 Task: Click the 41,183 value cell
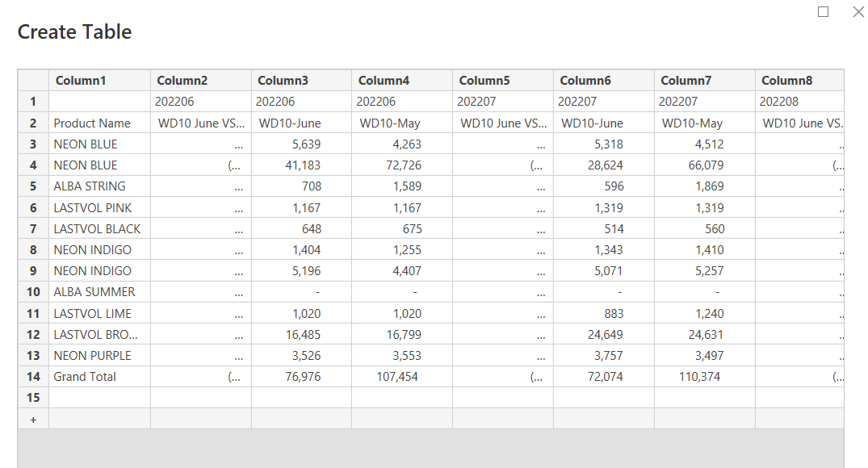point(302,165)
